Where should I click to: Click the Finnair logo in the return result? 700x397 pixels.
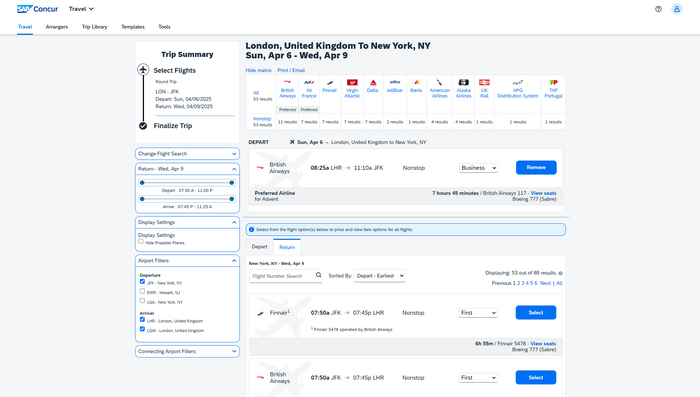260,313
